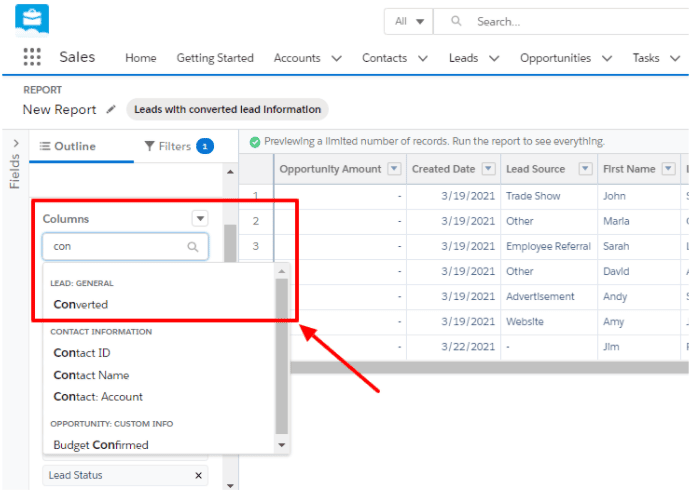696x498 pixels.
Task: Click the Opportunity Amount column header
Action: point(340,169)
